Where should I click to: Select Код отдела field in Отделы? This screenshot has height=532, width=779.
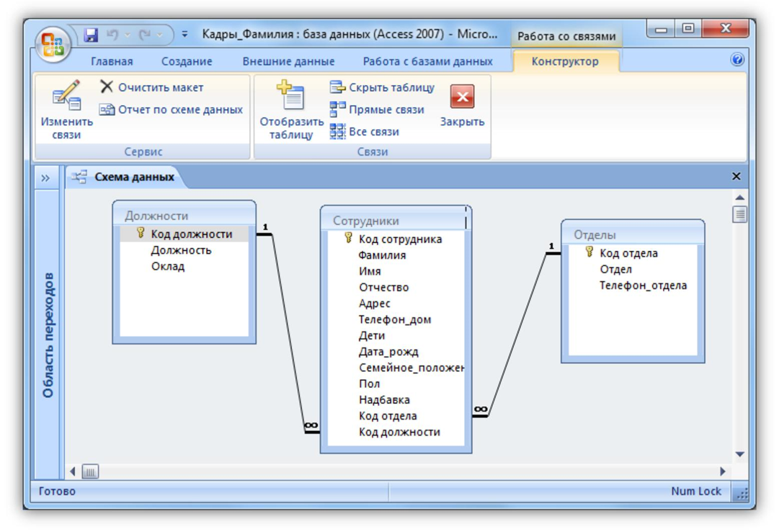[x=633, y=253]
